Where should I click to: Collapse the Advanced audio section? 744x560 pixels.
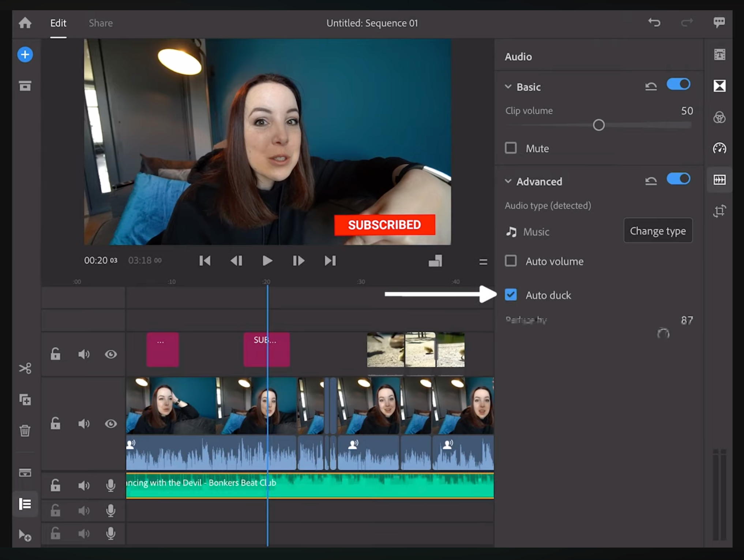(x=508, y=181)
